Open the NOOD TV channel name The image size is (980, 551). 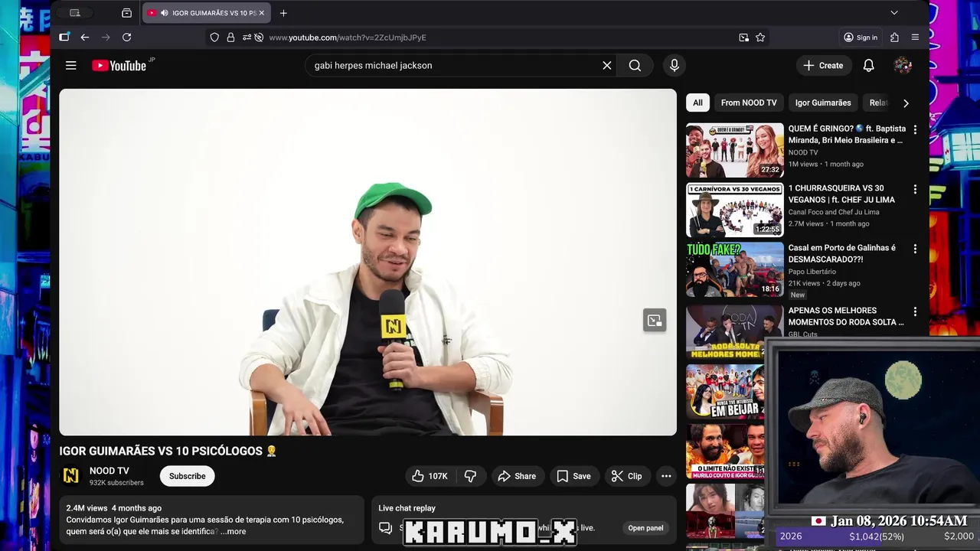(x=109, y=471)
